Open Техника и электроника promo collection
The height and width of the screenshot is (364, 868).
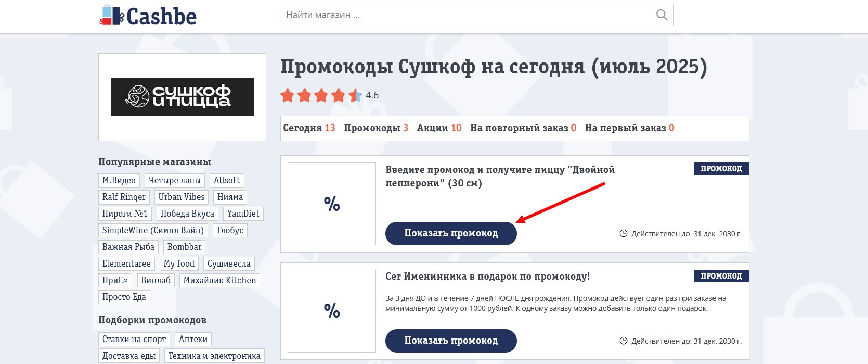tap(214, 356)
